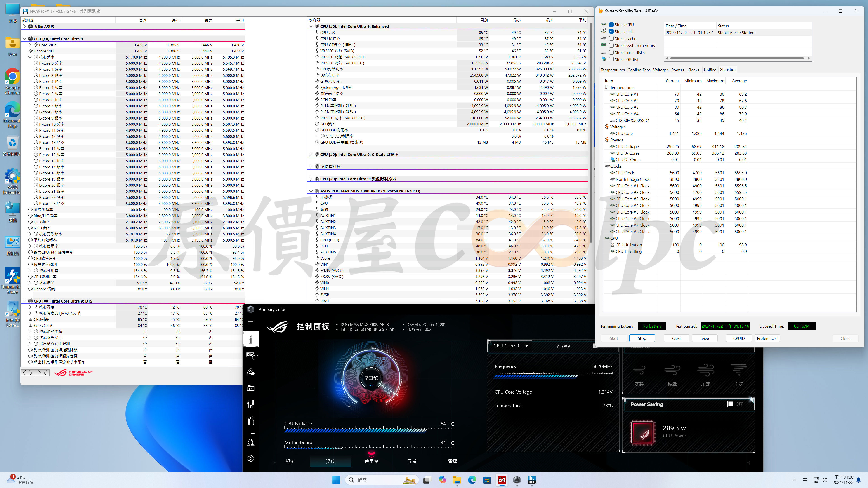868x488 pixels.
Task: Open the Armoury Crate hamburger menu
Action: point(250,323)
